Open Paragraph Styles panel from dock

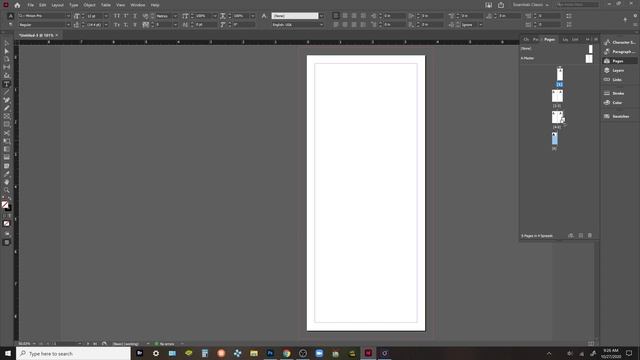[620, 51]
